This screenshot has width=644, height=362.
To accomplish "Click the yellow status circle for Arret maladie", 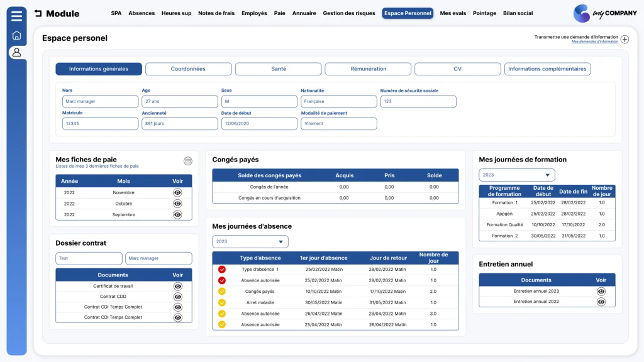I will click(x=222, y=302).
